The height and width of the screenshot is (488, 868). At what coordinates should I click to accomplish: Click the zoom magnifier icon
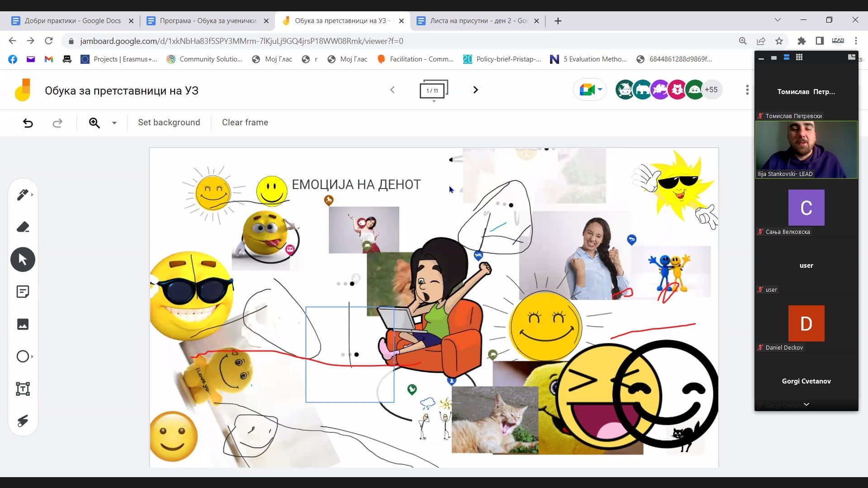click(x=94, y=123)
